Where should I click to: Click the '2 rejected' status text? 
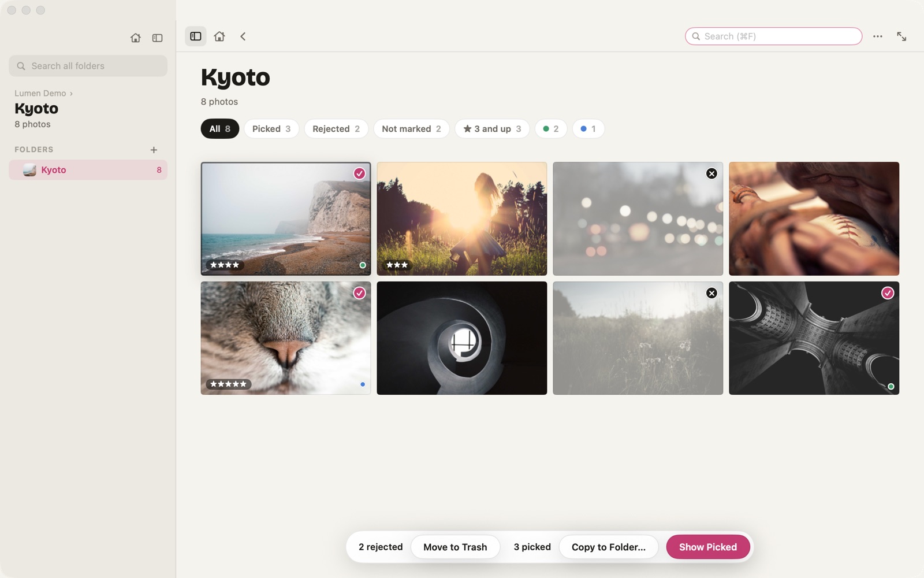381,547
